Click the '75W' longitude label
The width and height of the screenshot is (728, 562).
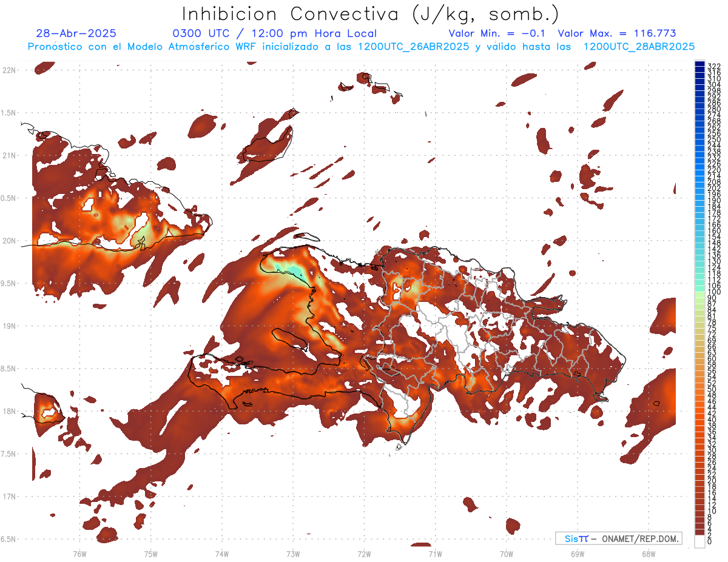(x=150, y=554)
